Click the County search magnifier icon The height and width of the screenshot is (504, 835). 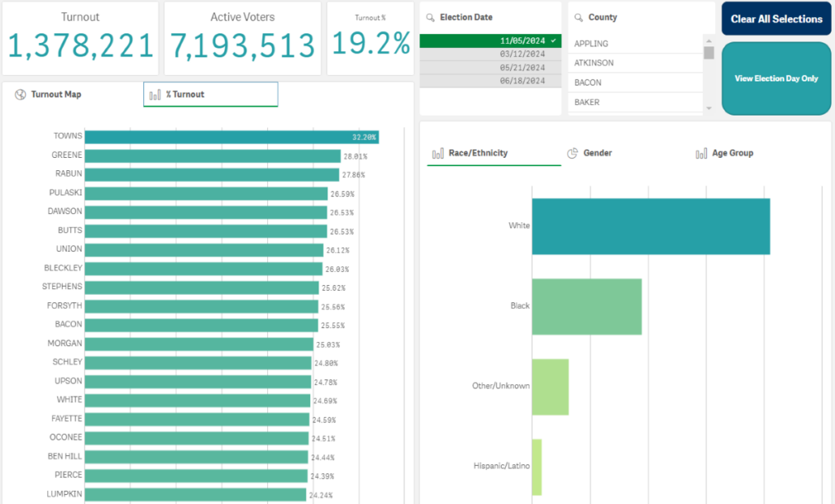coord(578,17)
